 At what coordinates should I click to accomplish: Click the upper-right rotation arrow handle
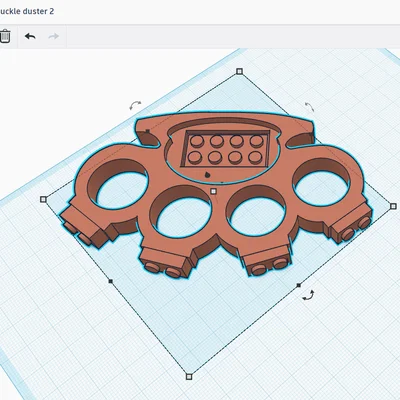point(309,107)
